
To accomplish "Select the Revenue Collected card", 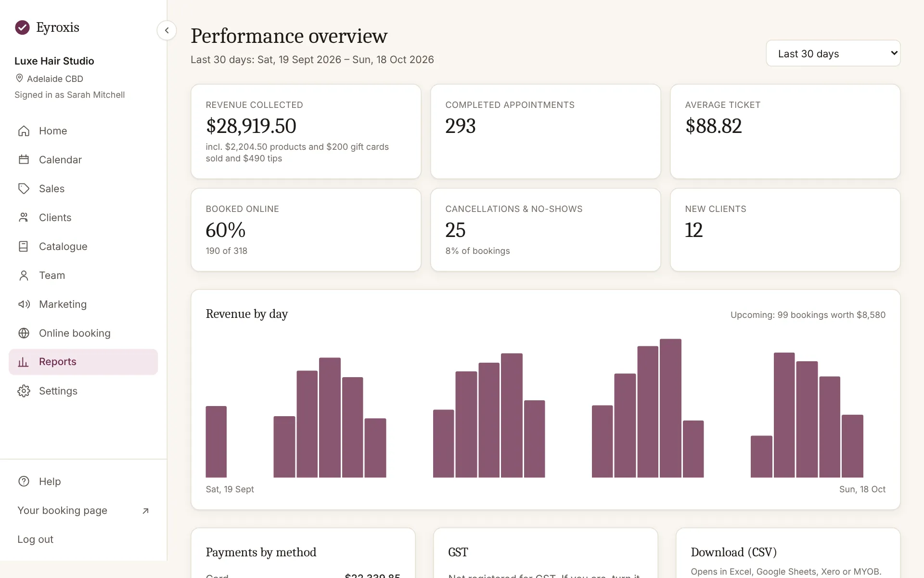I will click(306, 131).
